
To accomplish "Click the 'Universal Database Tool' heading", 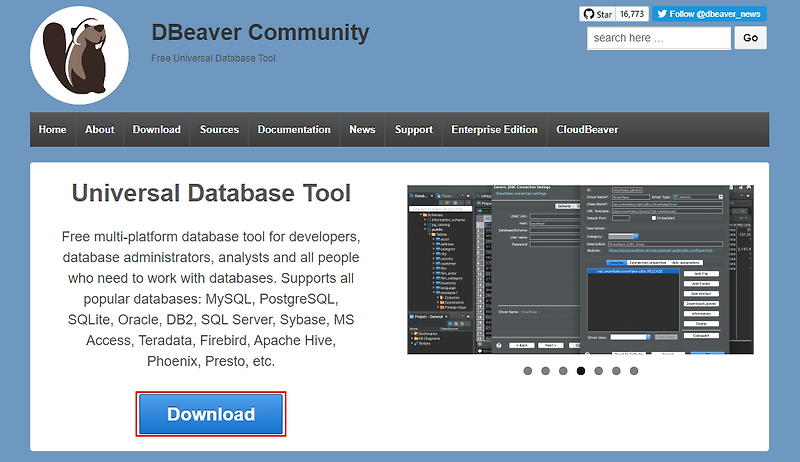I will pos(211,193).
